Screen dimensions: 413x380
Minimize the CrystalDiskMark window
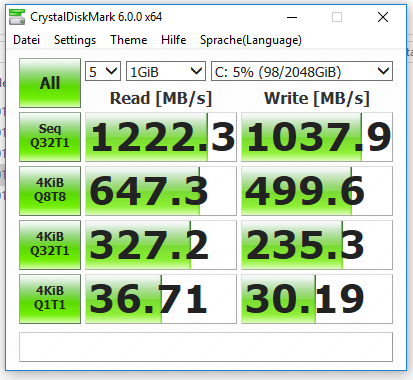(292, 17)
